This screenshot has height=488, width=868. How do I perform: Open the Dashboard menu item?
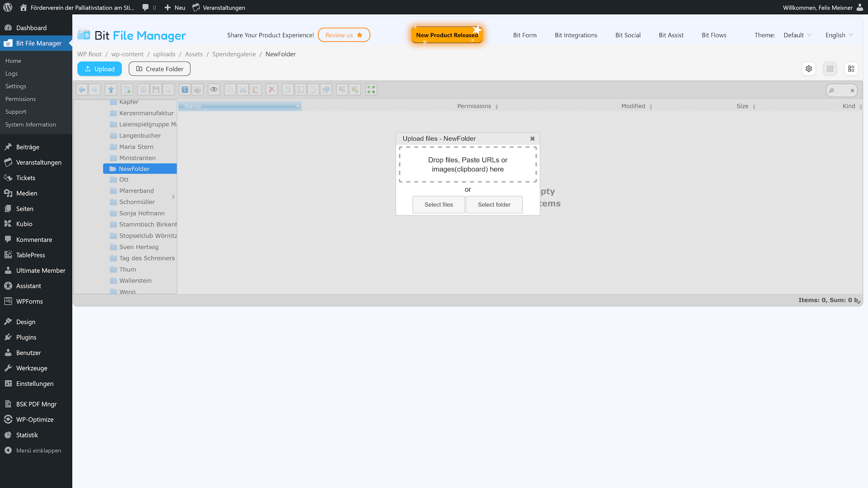pos(36,28)
